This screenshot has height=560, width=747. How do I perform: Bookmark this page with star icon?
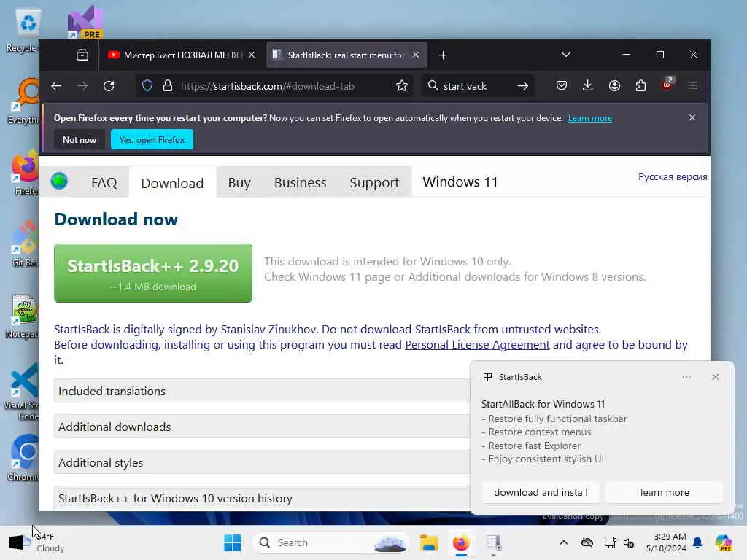(402, 86)
